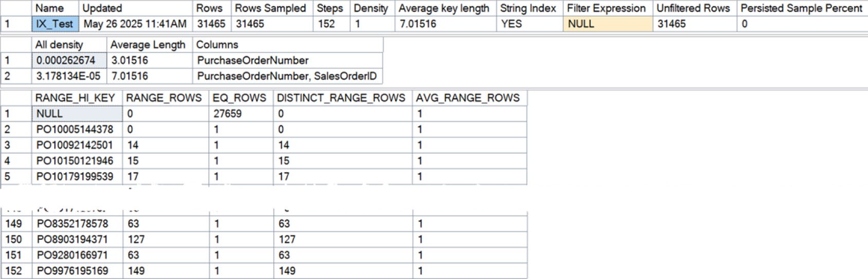Select the PO8903194371 cell
Image resolution: width=868 pixels, height=279 pixels.
point(77,239)
